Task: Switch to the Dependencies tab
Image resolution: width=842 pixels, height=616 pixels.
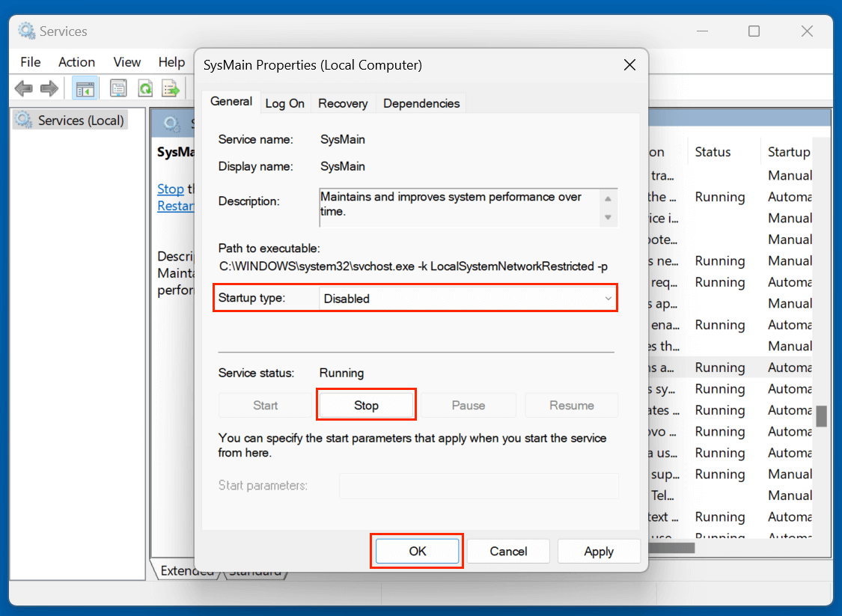Action: coord(421,103)
